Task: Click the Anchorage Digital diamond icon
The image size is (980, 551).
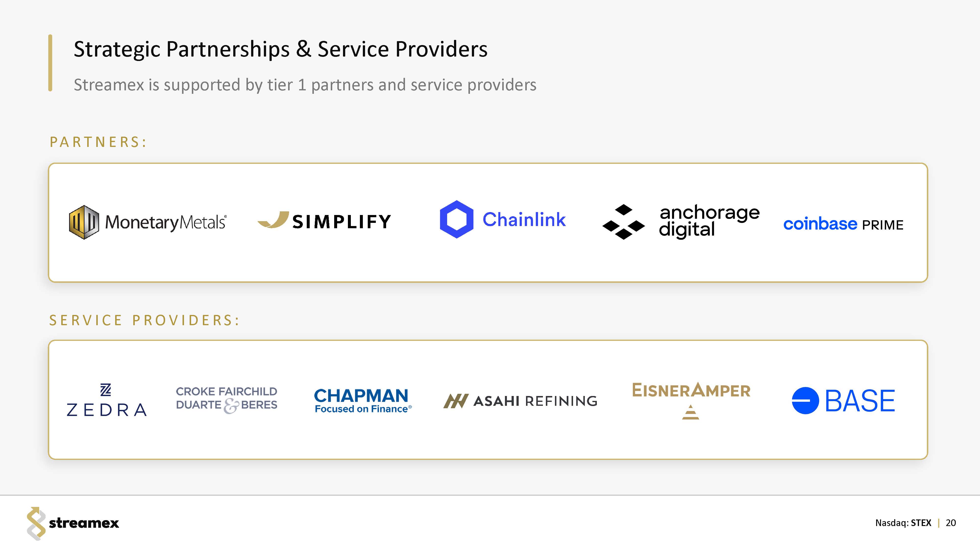Action: pos(624,222)
